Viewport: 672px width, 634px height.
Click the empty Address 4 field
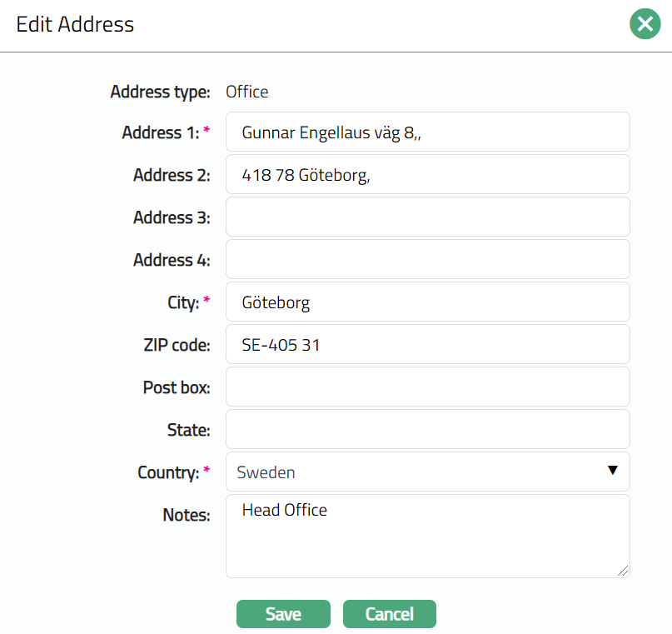click(x=427, y=260)
